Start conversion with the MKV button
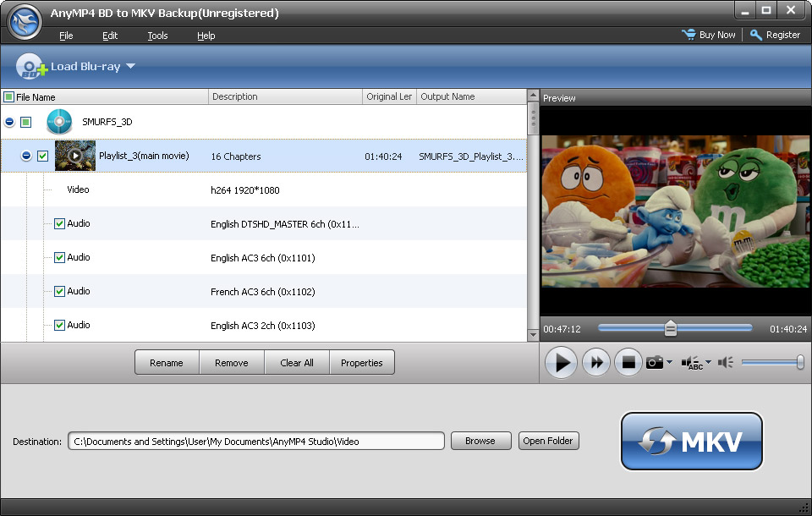Image resolution: width=812 pixels, height=516 pixels. [x=692, y=442]
